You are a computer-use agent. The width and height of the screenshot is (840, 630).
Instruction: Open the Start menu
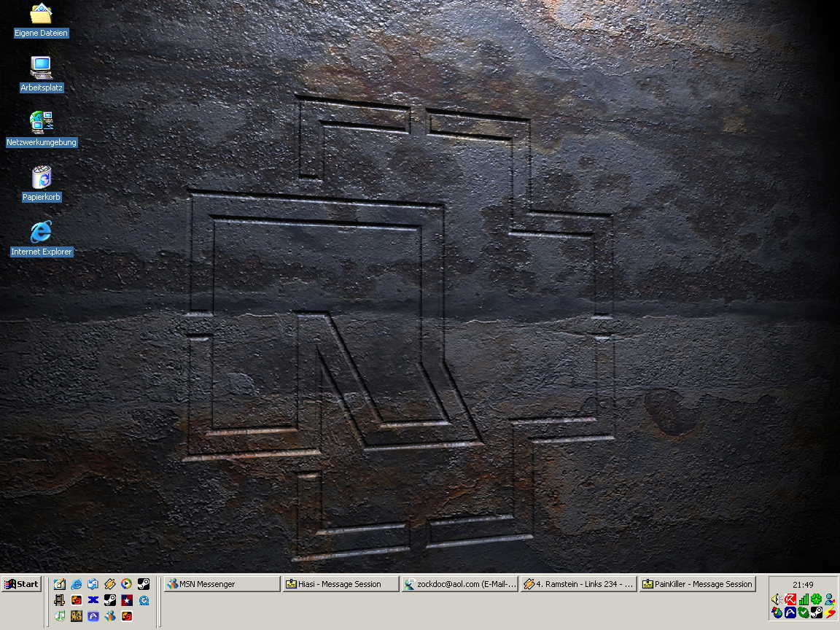tap(21, 584)
